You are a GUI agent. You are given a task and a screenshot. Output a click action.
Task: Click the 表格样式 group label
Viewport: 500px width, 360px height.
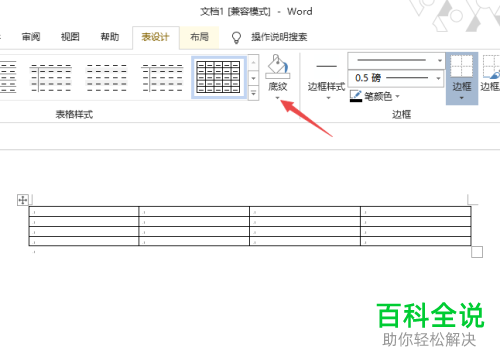[74, 115]
